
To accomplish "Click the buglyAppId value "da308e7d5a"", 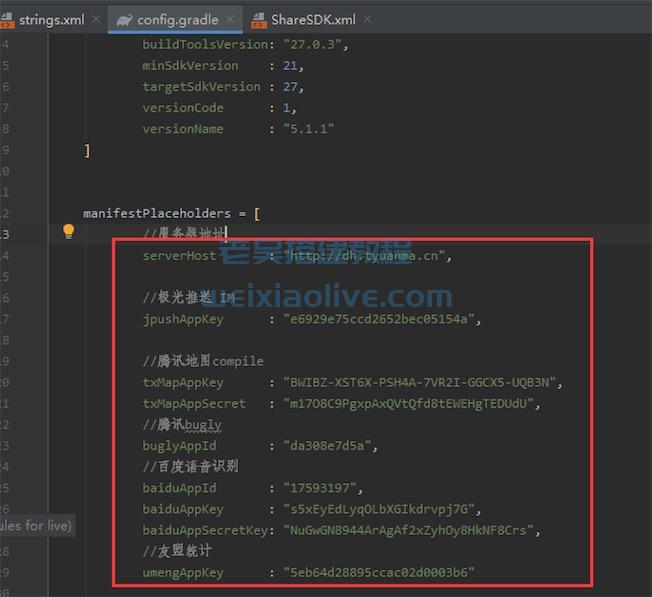I will [x=327, y=446].
